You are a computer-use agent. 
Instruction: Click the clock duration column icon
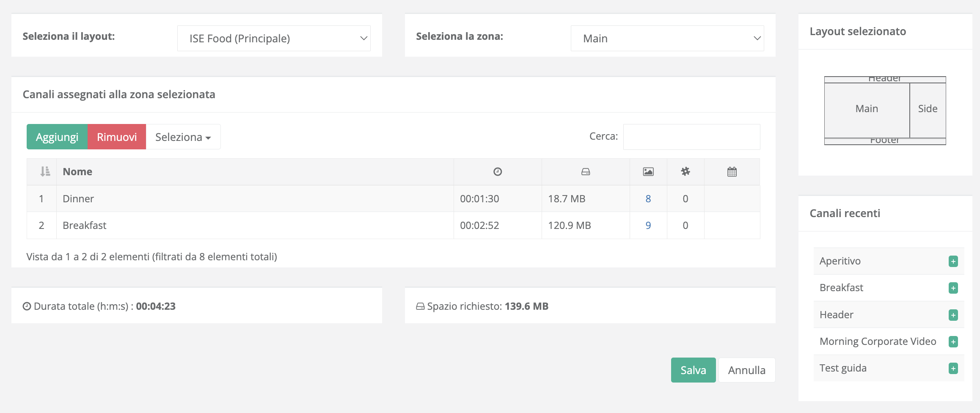click(498, 171)
